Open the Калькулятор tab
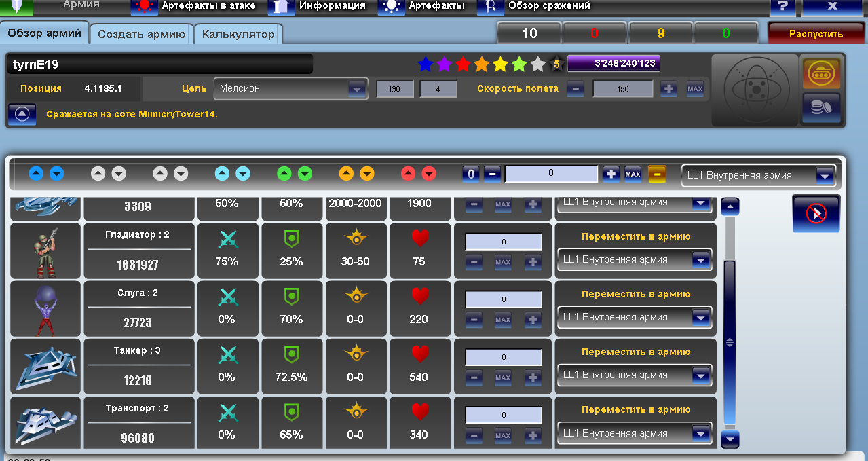The width and height of the screenshot is (868, 461). pos(238,34)
